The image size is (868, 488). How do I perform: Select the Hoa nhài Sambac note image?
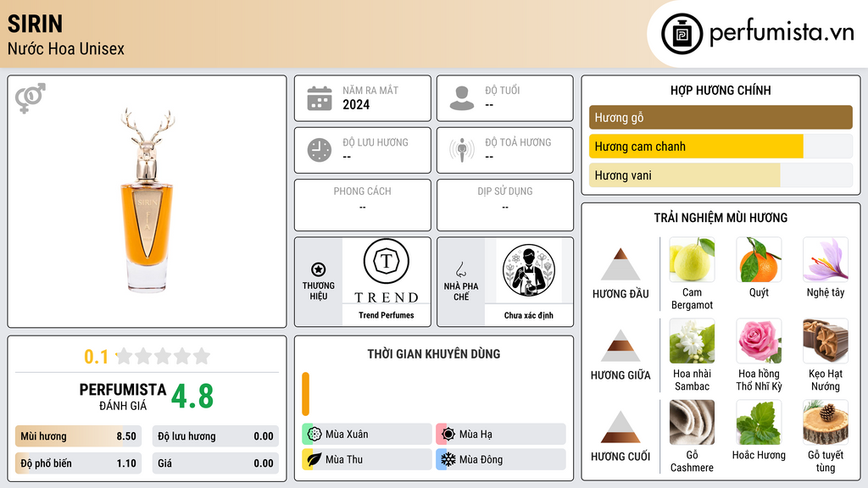[x=692, y=341]
